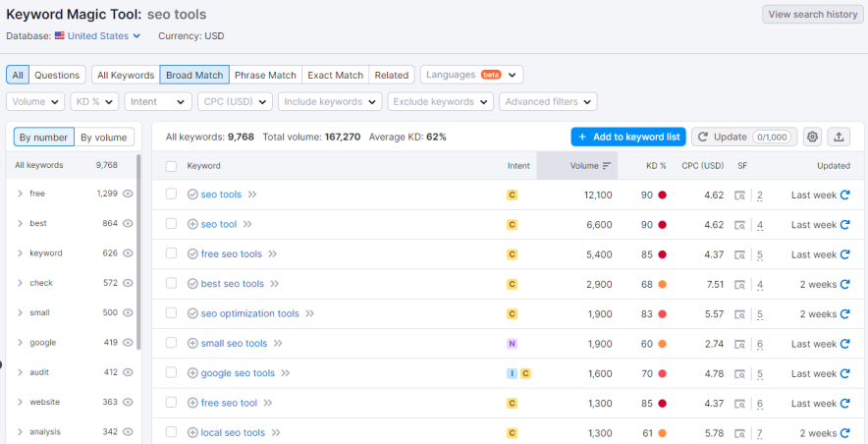The height and width of the screenshot is (444, 868).
Task: Select all keywords with header checkbox
Action: click(x=171, y=166)
